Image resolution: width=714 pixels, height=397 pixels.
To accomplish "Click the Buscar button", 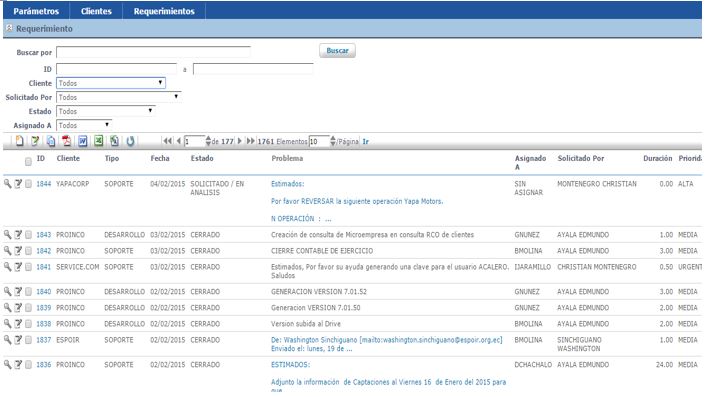I will [337, 51].
